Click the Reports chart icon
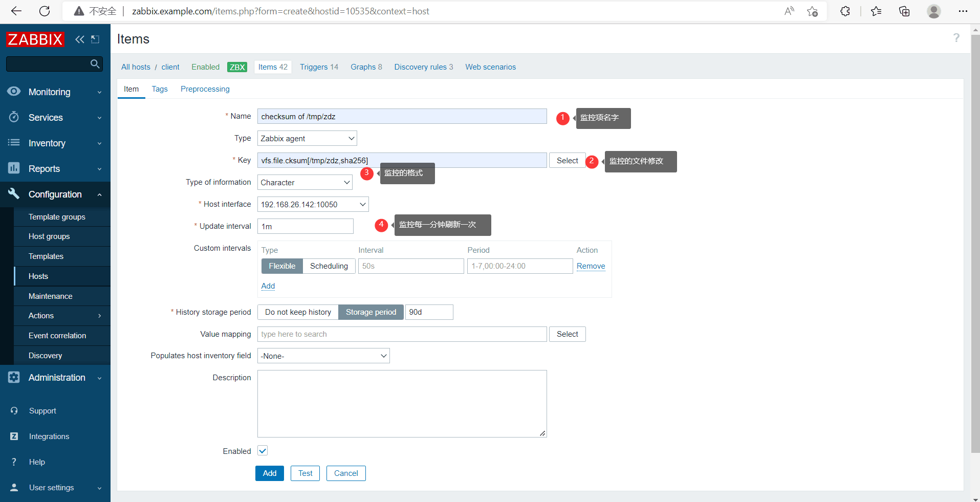The height and width of the screenshot is (502, 980). coord(14,168)
